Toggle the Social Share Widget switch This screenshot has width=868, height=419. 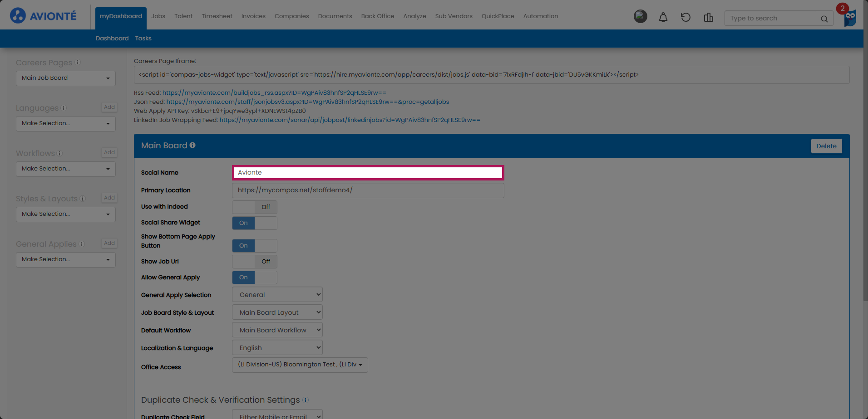pyautogui.click(x=255, y=223)
